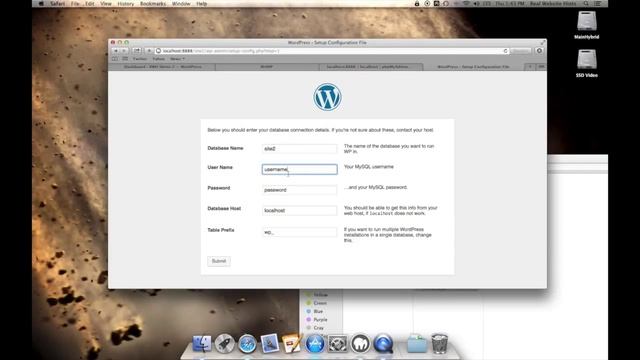
Task: Open SSD Video drive on desktop
Action: (x=587, y=63)
